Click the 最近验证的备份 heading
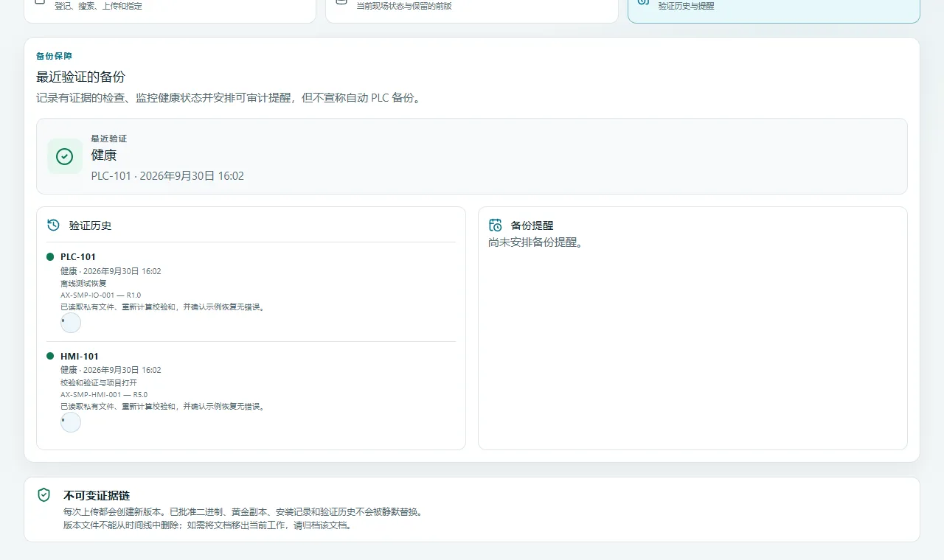944x560 pixels. pyautogui.click(x=81, y=77)
